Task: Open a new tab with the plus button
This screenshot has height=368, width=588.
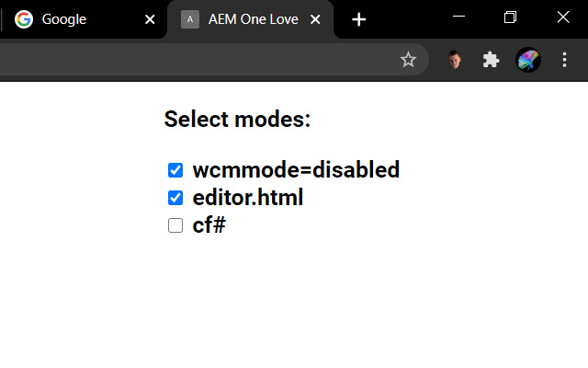Action: (x=359, y=19)
